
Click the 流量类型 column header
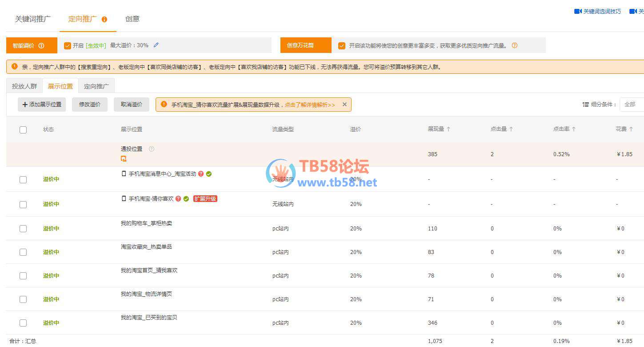coord(283,129)
